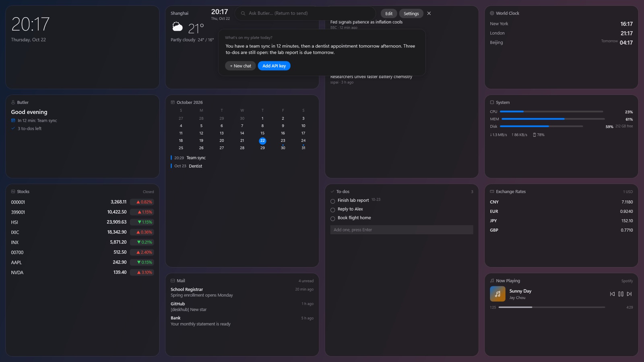The width and height of the screenshot is (644, 362).
Task: Seek the Now Playing progress slider
Action: point(551,307)
